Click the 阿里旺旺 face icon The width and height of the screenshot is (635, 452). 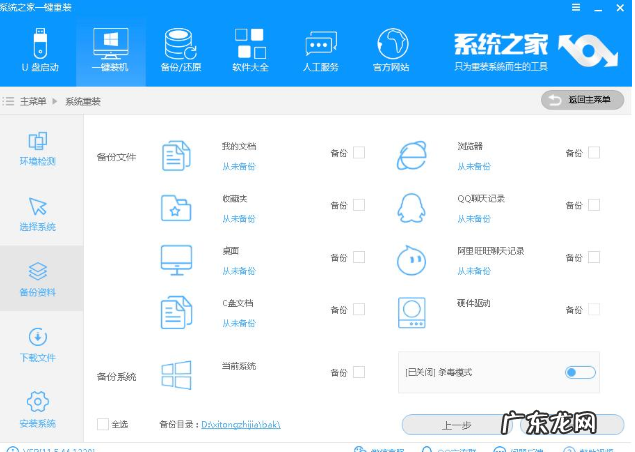tap(411, 260)
